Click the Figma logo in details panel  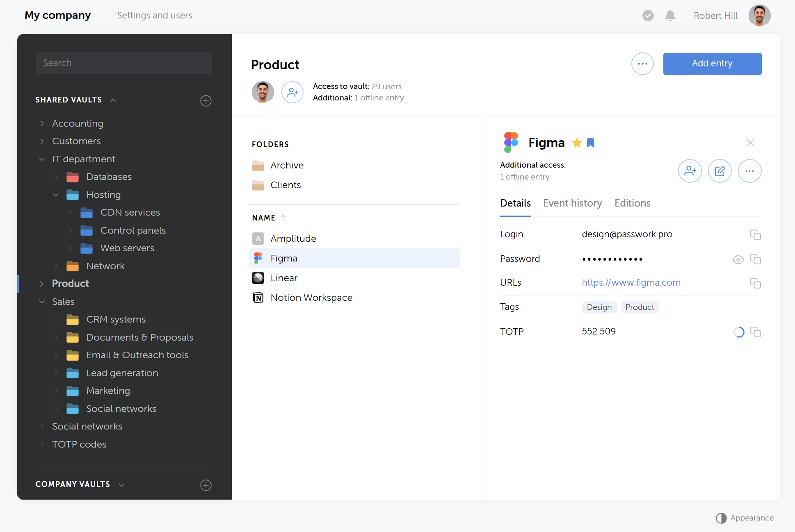(x=511, y=142)
